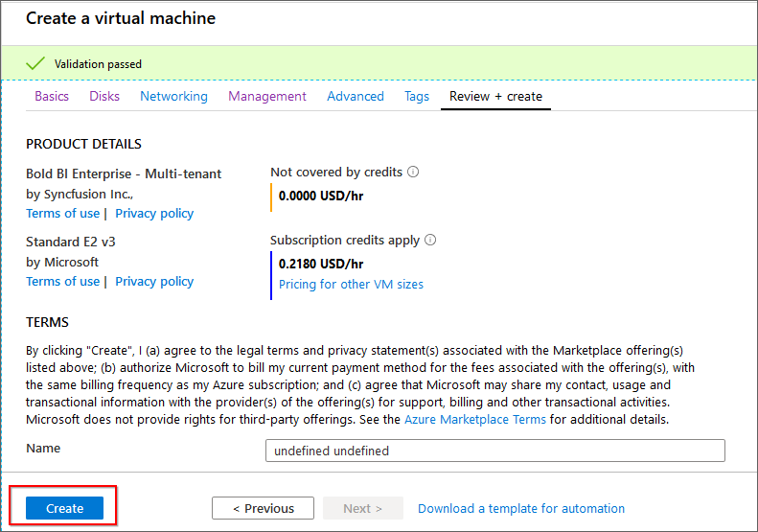View Pricing for other VM sizes
Image resolution: width=758 pixels, height=532 pixels.
tap(351, 285)
